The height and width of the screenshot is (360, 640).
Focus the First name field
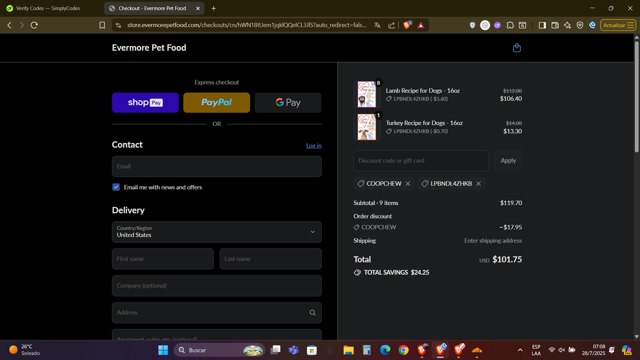pos(163,259)
